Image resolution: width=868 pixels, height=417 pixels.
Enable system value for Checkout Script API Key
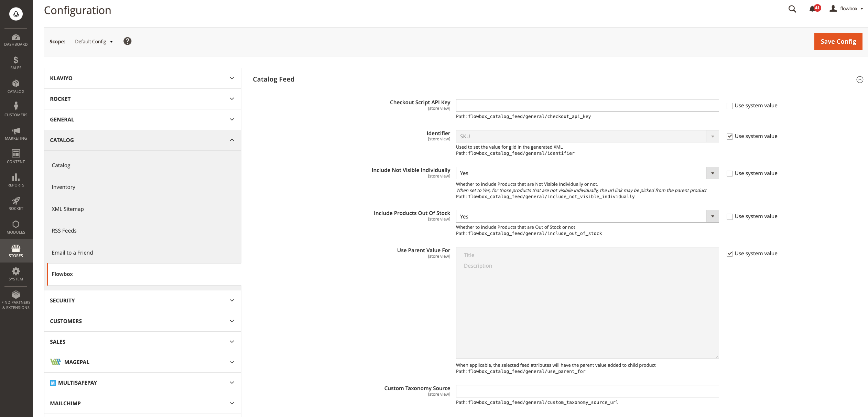[x=729, y=106]
